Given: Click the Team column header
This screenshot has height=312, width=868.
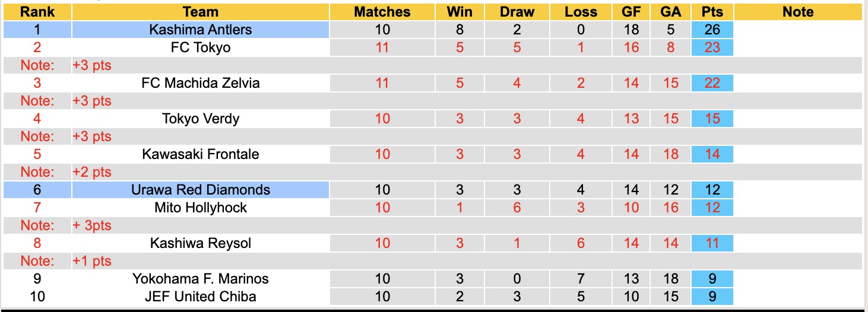Looking at the screenshot, I should (x=201, y=12).
